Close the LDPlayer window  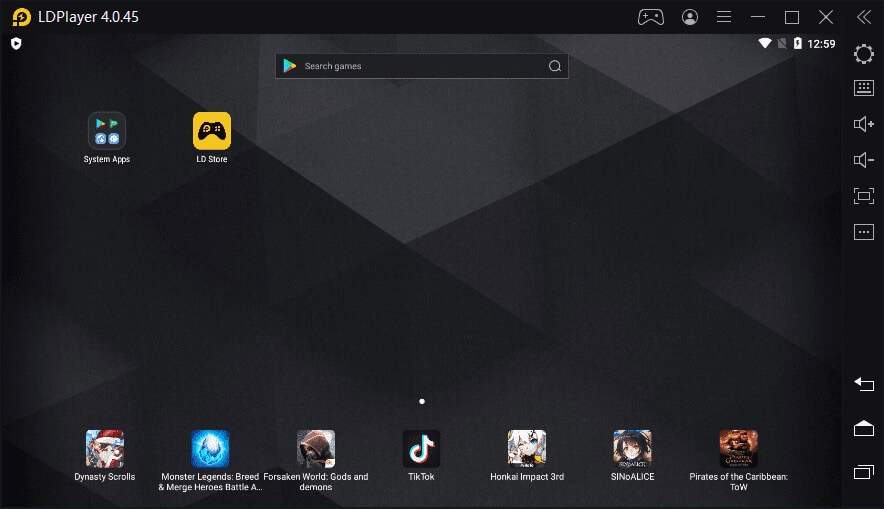[x=826, y=17]
